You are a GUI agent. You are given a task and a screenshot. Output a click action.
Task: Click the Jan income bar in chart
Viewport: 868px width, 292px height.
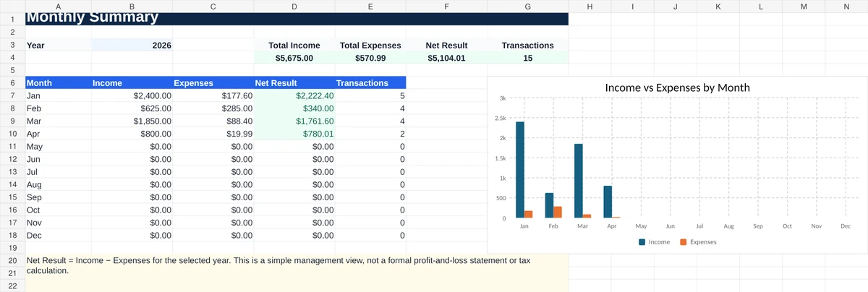(x=520, y=170)
